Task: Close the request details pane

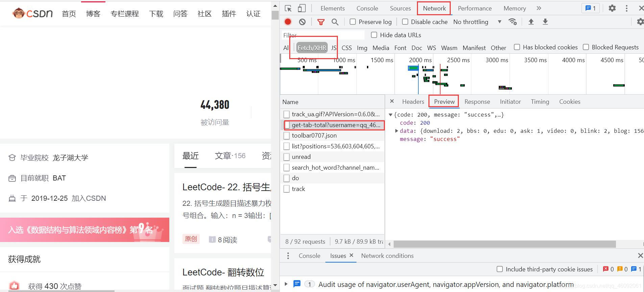Action: pos(392,101)
